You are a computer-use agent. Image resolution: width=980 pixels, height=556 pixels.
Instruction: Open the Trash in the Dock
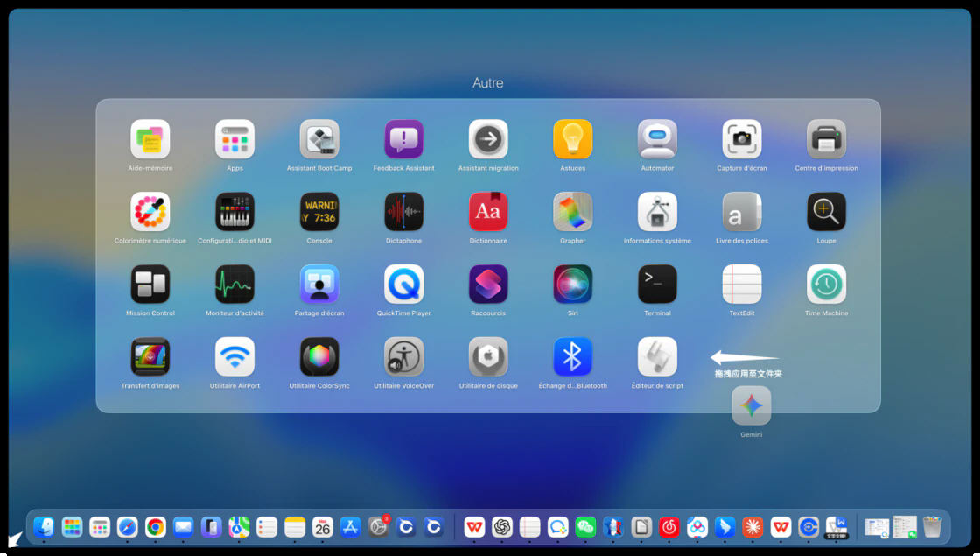(x=932, y=527)
